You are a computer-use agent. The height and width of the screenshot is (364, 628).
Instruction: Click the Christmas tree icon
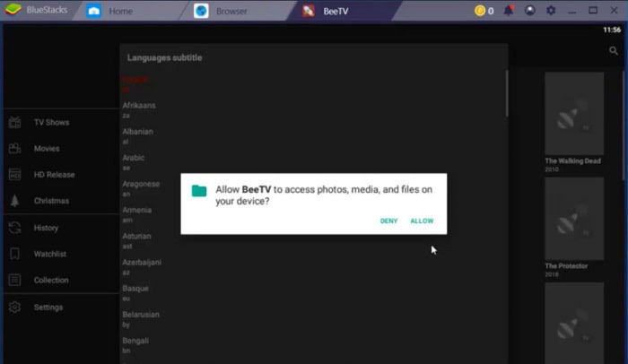[x=15, y=201]
